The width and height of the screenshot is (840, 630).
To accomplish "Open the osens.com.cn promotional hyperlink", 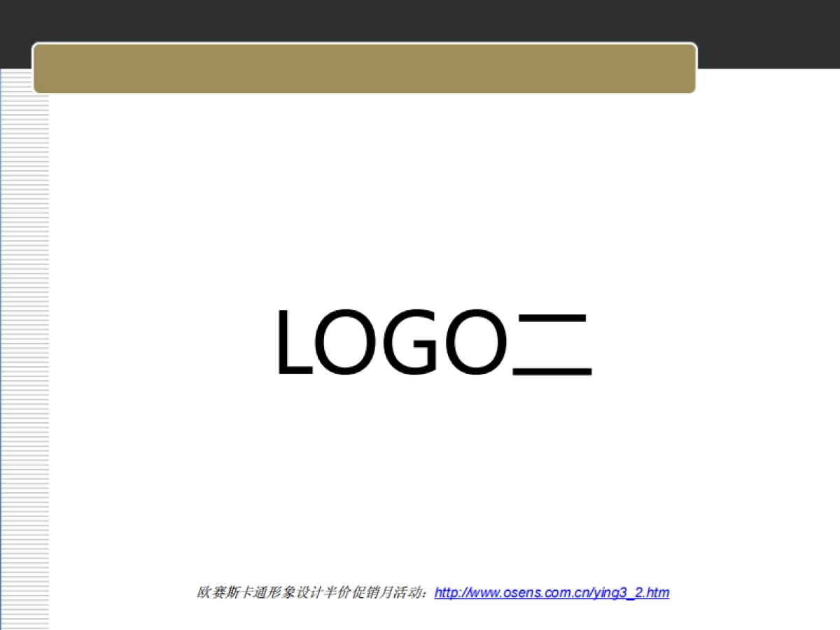I will tap(552, 592).
